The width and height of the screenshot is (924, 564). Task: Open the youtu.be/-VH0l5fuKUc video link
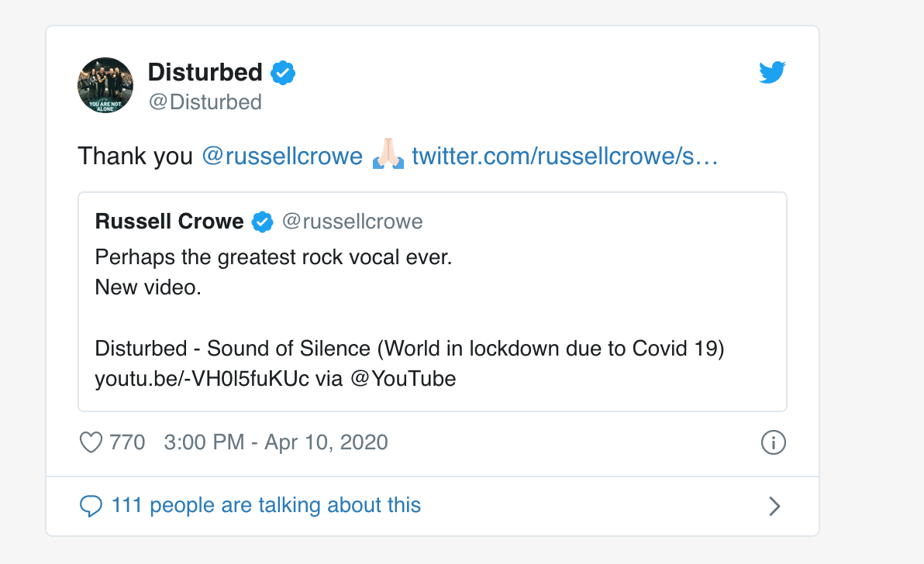point(202,379)
